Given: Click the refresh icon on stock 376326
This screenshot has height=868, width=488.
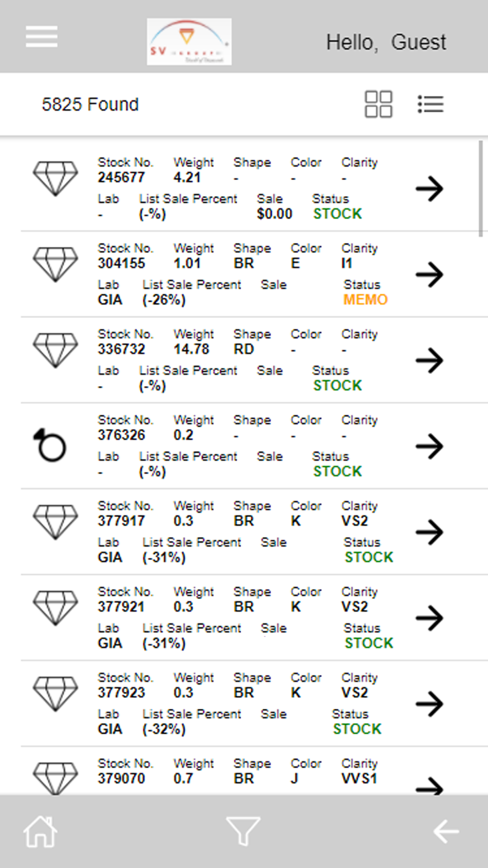Looking at the screenshot, I should pyautogui.click(x=49, y=445).
